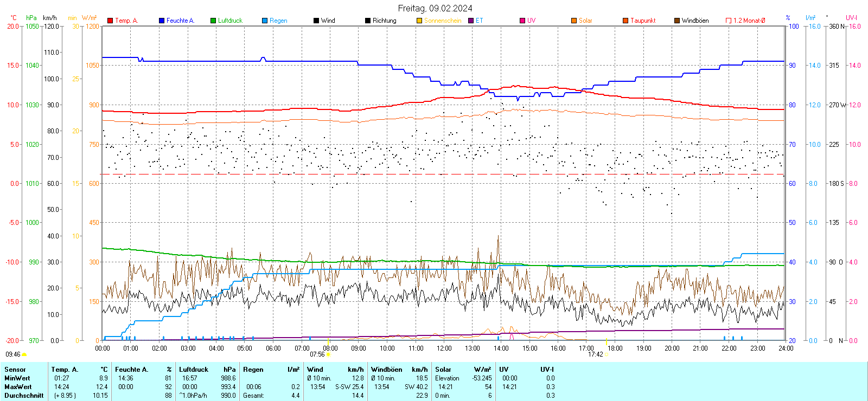Click the Solar legend label
This screenshot has width=868, height=401.
click(585, 21)
